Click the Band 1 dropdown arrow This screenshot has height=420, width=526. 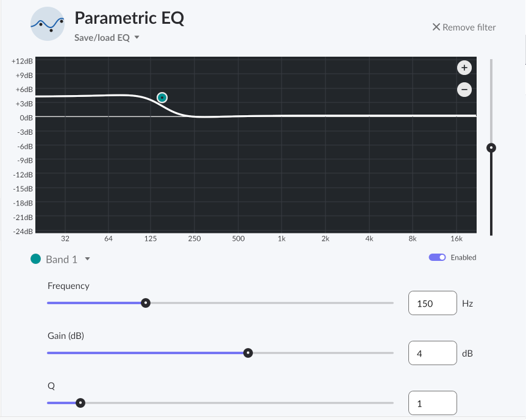tap(87, 259)
